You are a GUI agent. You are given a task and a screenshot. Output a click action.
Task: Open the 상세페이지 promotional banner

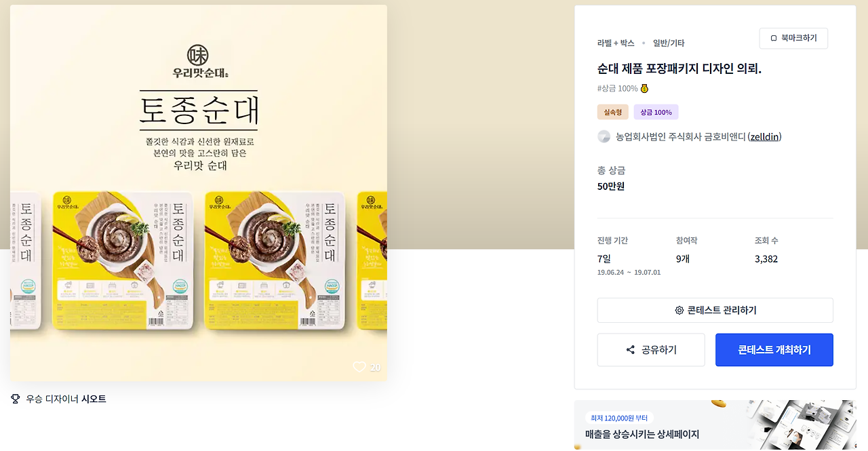click(715, 425)
